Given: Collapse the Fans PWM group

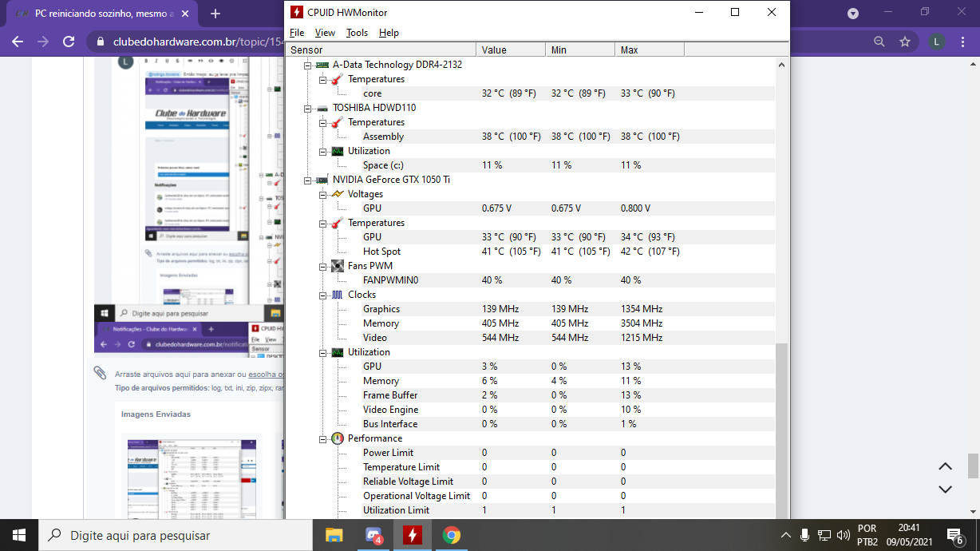Looking at the screenshot, I should pyautogui.click(x=323, y=266).
